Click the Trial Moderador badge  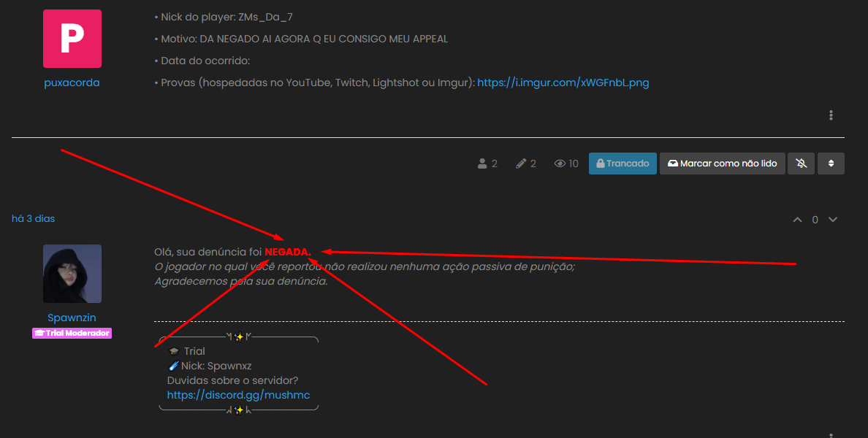(72, 333)
